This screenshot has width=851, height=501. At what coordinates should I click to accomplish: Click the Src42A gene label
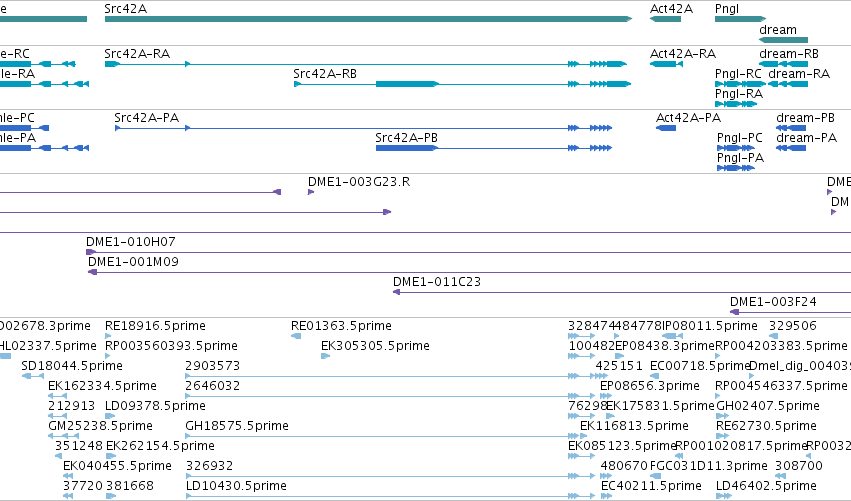point(125,9)
